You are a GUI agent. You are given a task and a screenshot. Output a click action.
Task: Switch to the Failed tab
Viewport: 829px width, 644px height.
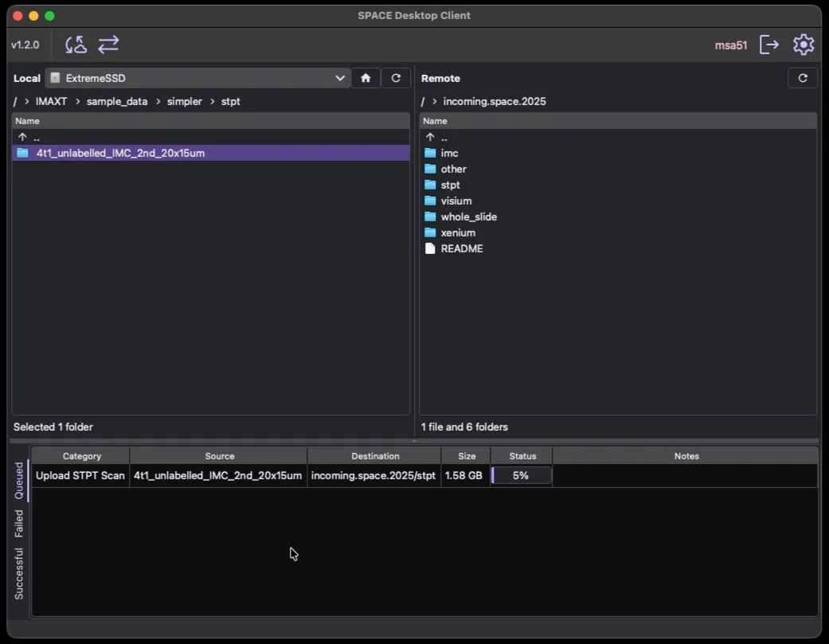point(19,524)
